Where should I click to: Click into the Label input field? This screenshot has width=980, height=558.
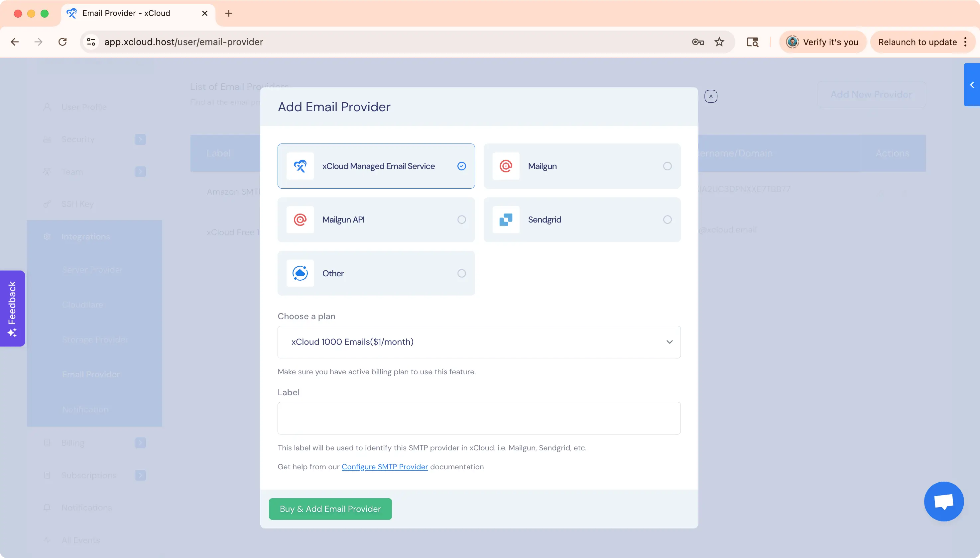pyautogui.click(x=479, y=418)
